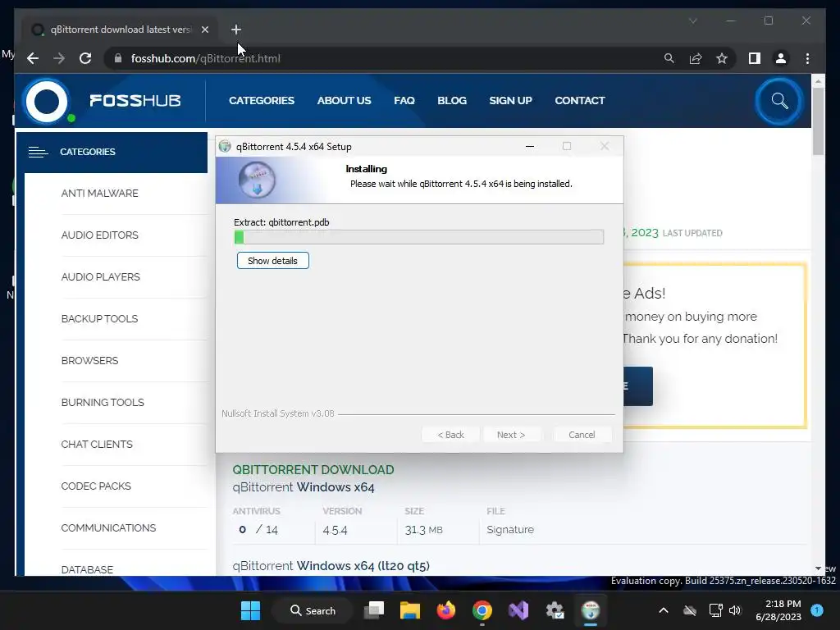Select DATABASE category

pos(87,569)
